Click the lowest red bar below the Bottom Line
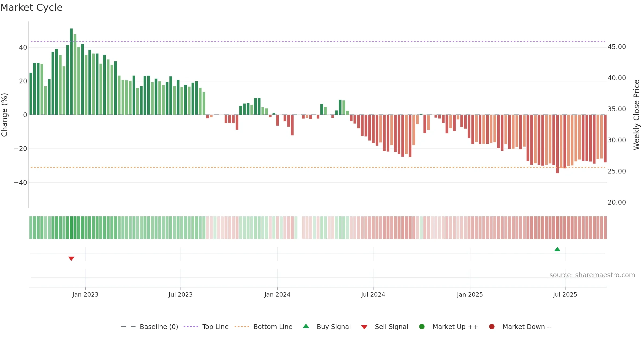644x362 pixels. [x=557, y=144]
